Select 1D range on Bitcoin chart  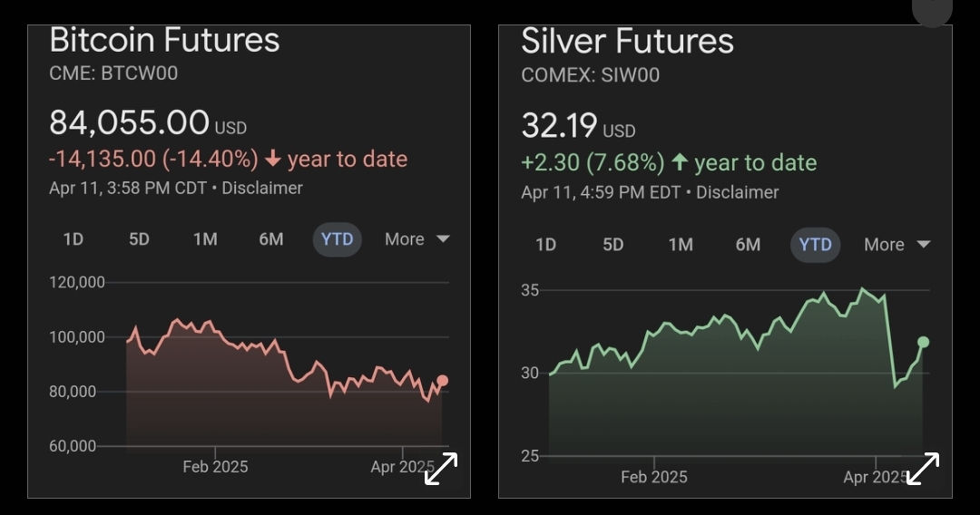73,239
